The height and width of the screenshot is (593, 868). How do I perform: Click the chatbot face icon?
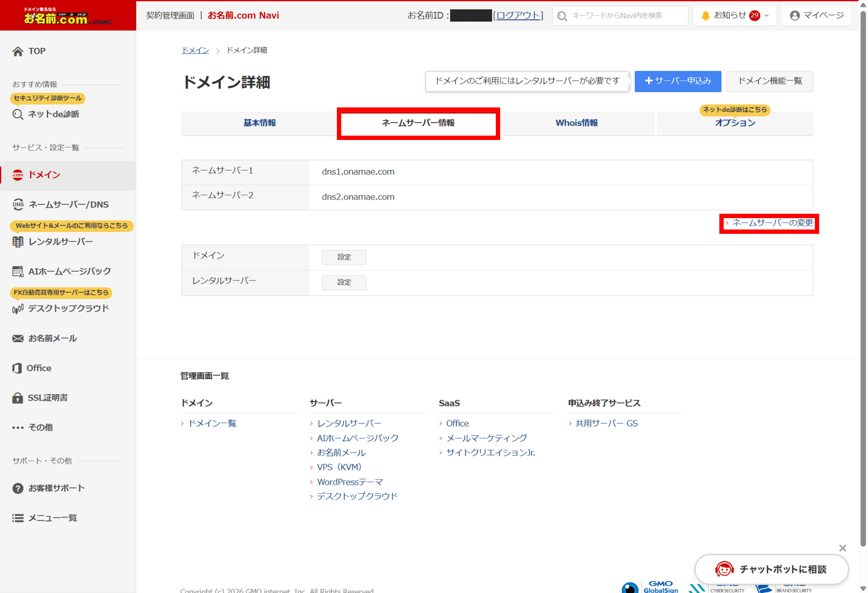coord(724,569)
